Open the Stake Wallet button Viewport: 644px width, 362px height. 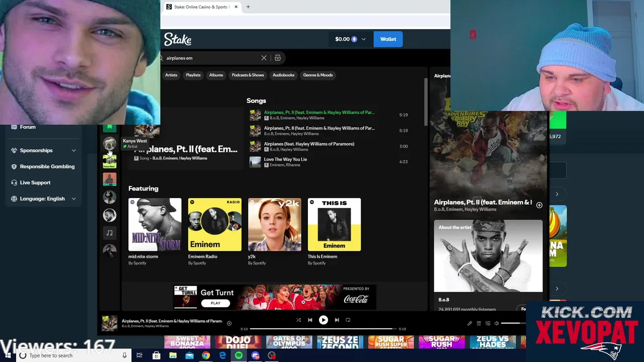point(388,39)
